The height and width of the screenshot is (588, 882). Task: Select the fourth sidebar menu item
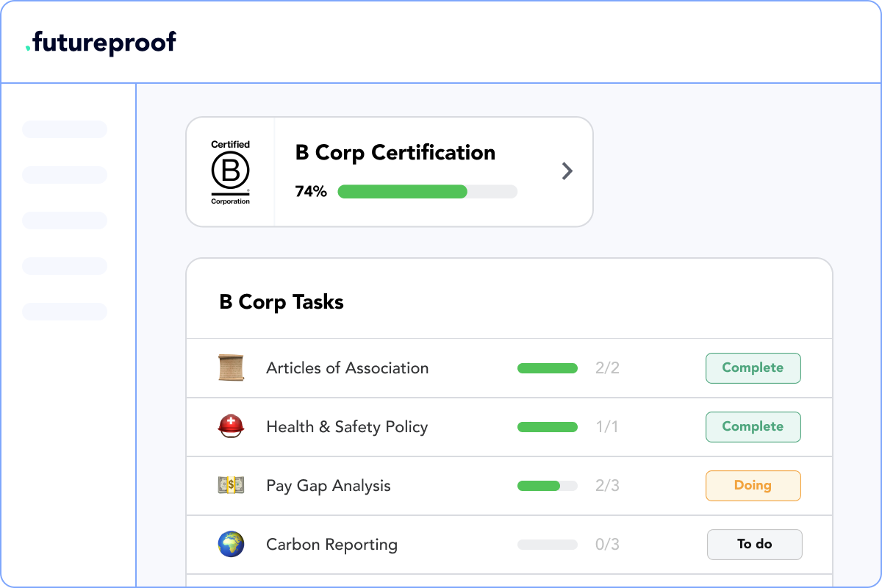click(65, 266)
